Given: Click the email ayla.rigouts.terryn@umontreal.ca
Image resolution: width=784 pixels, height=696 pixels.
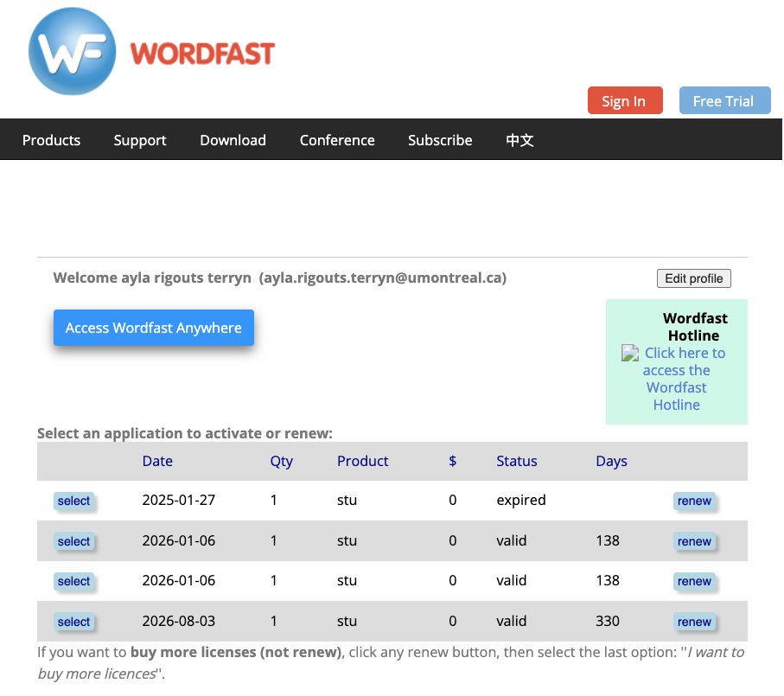Looking at the screenshot, I should point(383,278).
